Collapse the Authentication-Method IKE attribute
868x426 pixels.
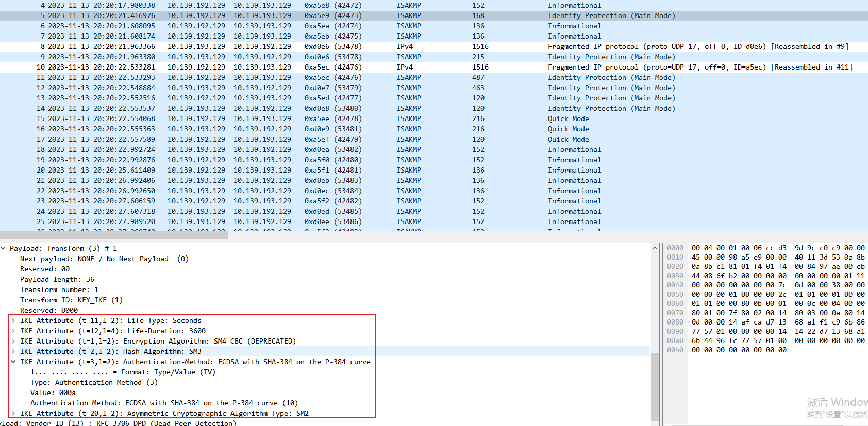[x=13, y=362]
